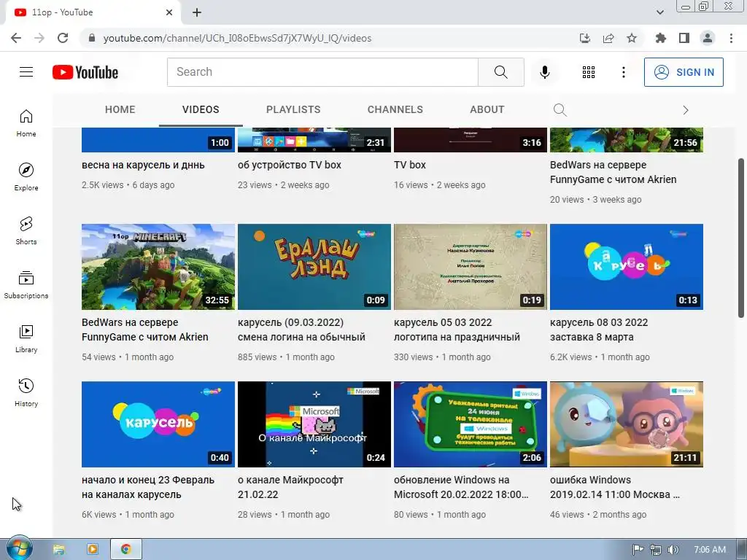Click the taskbar clock 7:06 AM
Viewport: 747px width, 560px height.
click(x=710, y=550)
